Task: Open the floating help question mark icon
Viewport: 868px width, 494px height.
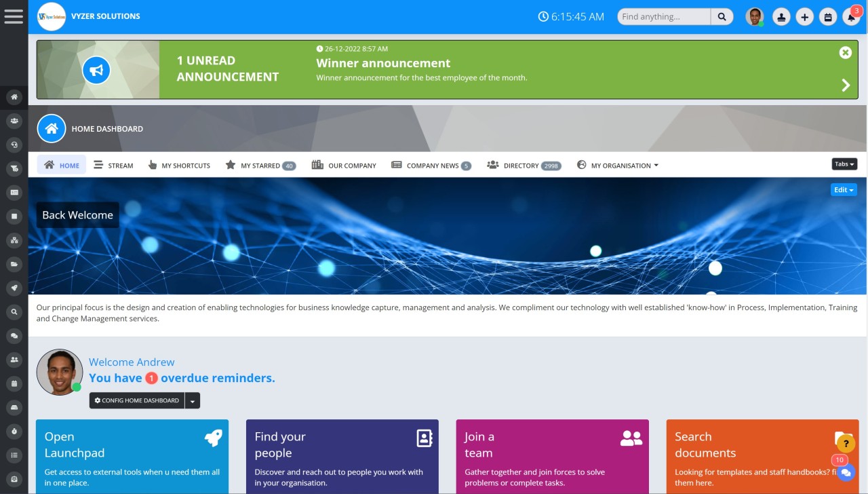Action: (845, 443)
